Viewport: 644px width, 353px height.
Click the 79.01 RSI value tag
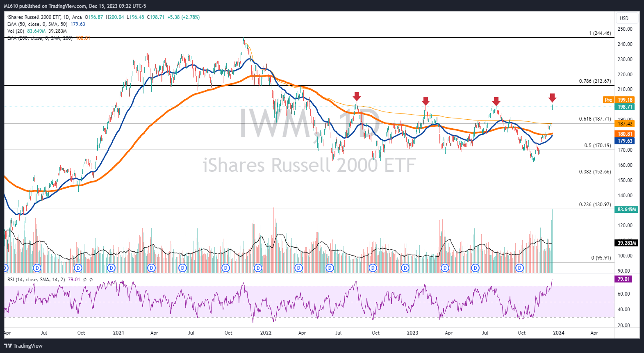[x=624, y=279]
